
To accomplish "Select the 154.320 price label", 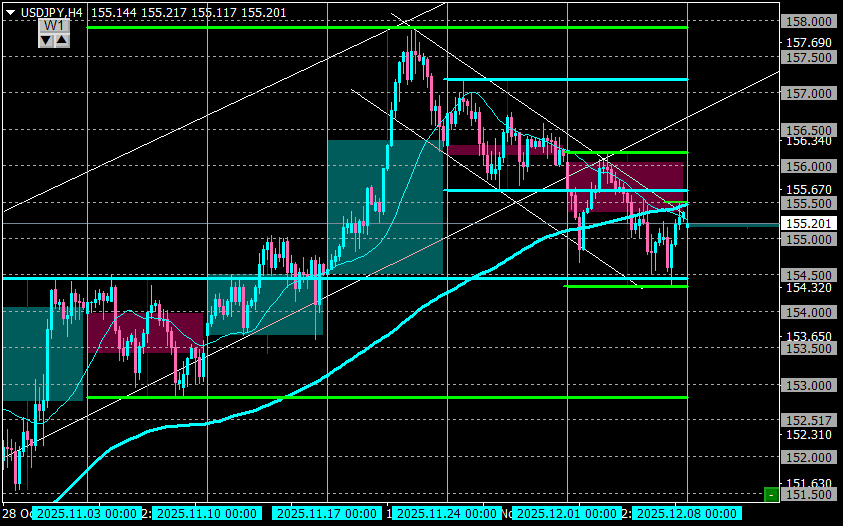I will tap(809, 288).
